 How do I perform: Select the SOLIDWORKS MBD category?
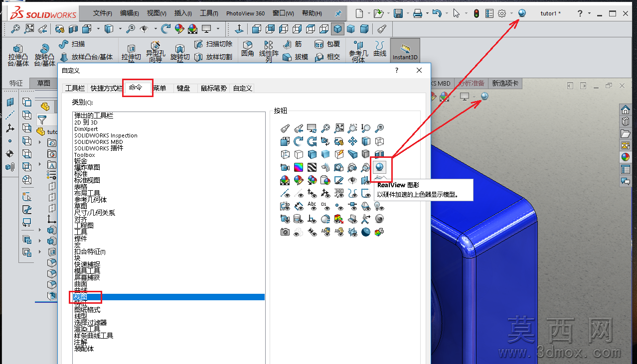(99, 142)
